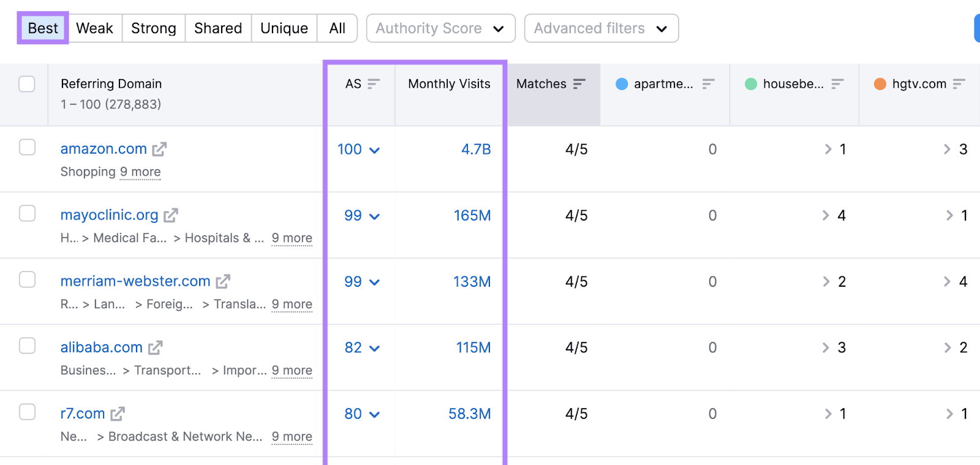Expand AS score 99 for mayoclinic.org
This screenshot has width=980, height=465.
point(362,216)
